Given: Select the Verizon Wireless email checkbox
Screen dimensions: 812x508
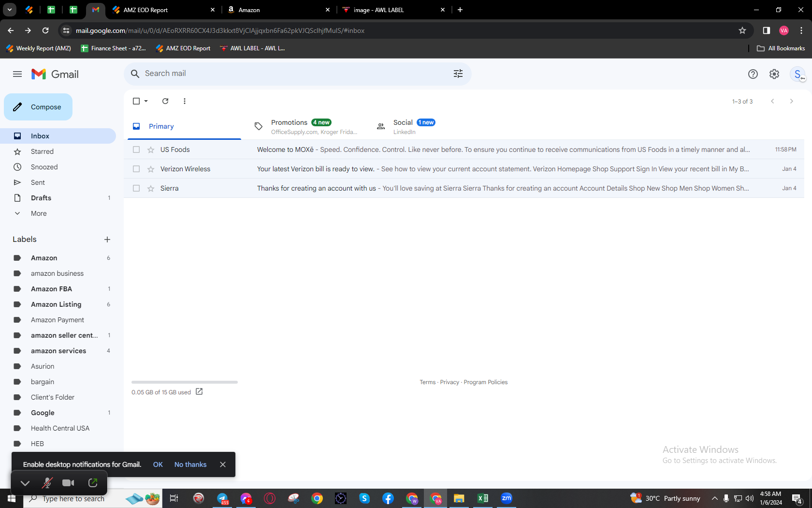Looking at the screenshot, I should pyautogui.click(x=136, y=169).
